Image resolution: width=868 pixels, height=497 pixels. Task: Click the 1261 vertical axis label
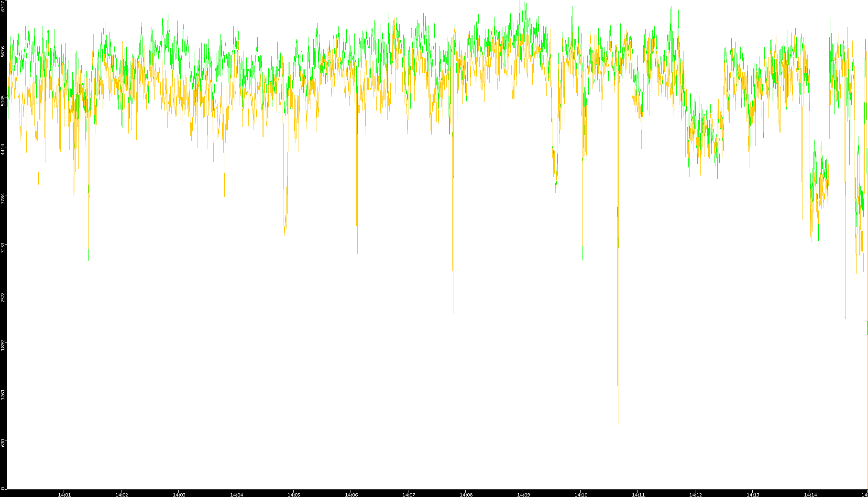(x=3, y=394)
